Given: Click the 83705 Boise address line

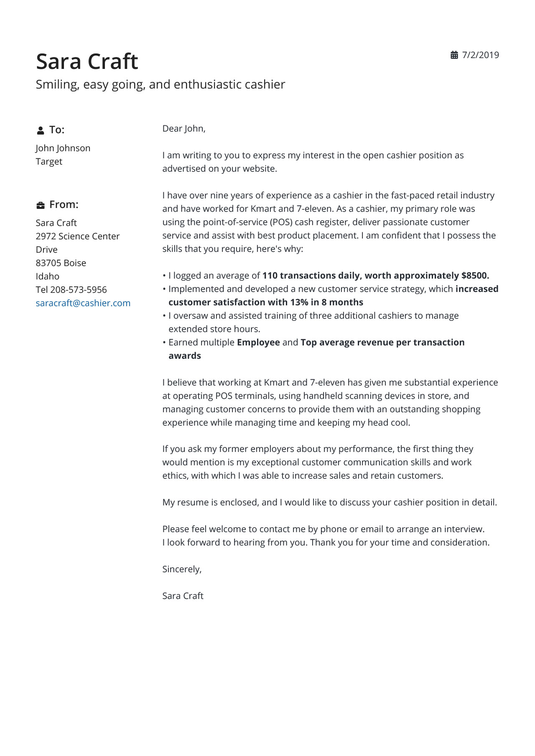Looking at the screenshot, I should coord(61,263).
